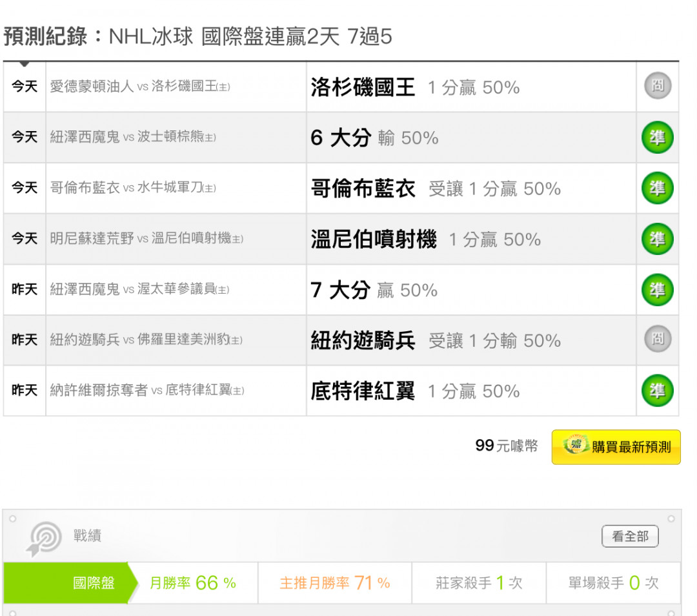The height and width of the screenshot is (616, 697).
Task: Click the green 準 badge for 溫尼伯噴射機 prediction
Action: click(x=658, y=239)
